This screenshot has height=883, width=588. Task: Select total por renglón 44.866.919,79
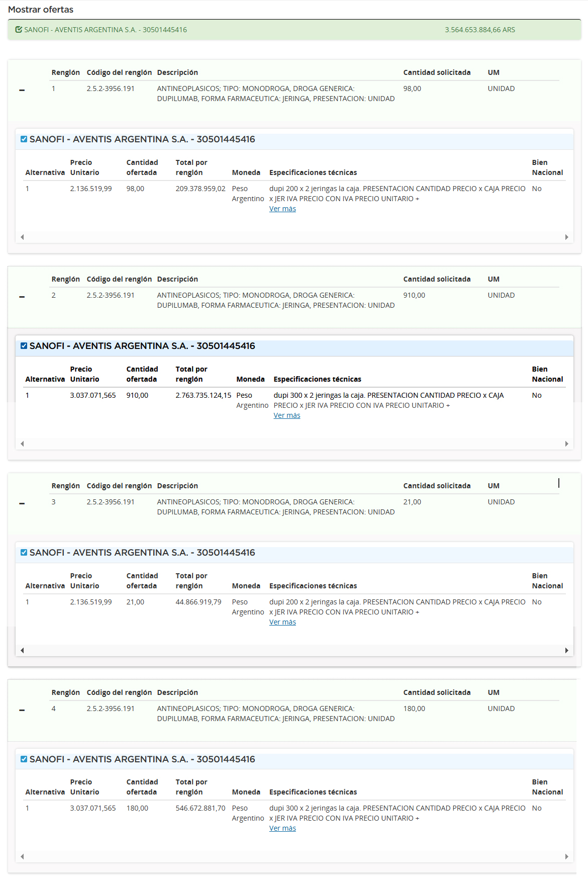tap(199, 602)
